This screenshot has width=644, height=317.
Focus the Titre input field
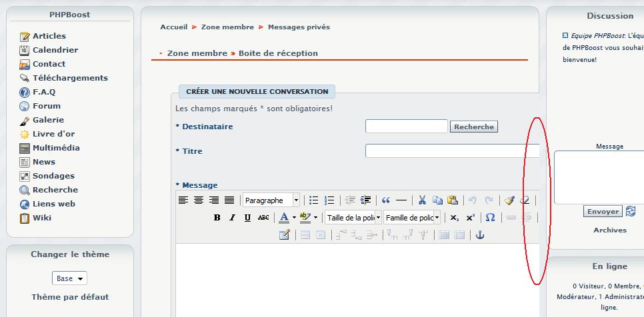(x=452, y=151)
